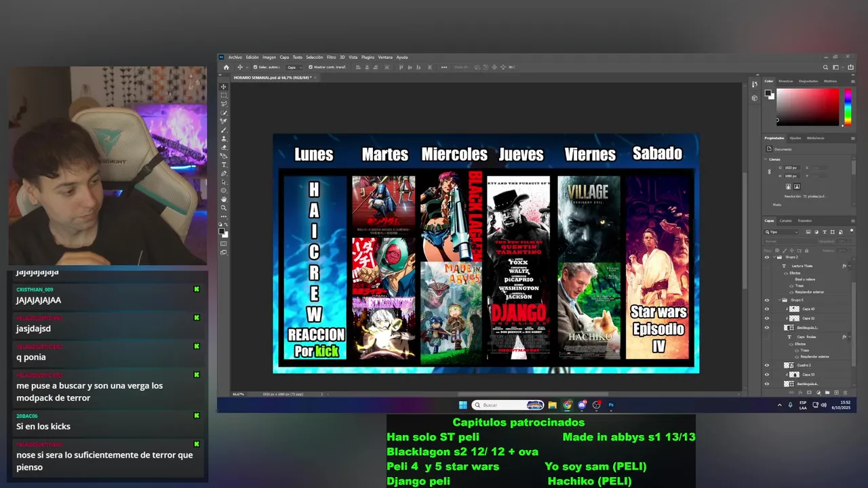Open more options three dots in options bar

(444, 67)
